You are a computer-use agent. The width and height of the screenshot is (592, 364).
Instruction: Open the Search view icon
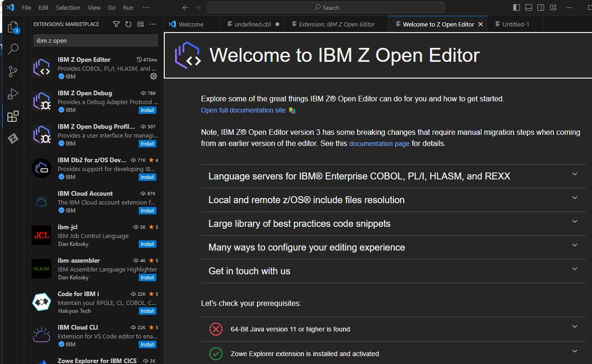13,48
